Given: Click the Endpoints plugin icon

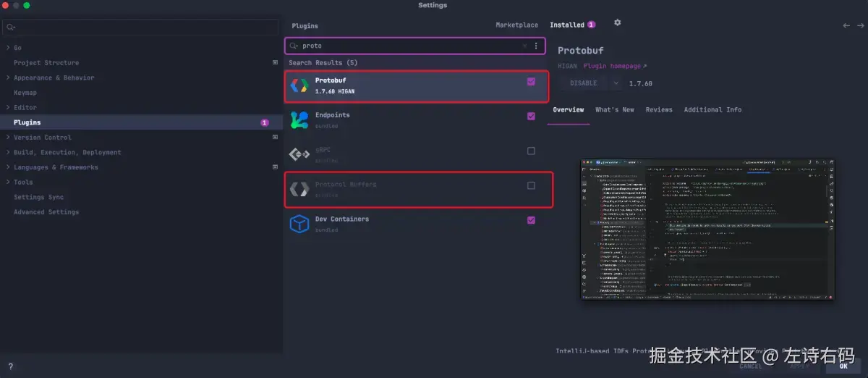Looking at the screenshot, I should (x=299, y=120).
